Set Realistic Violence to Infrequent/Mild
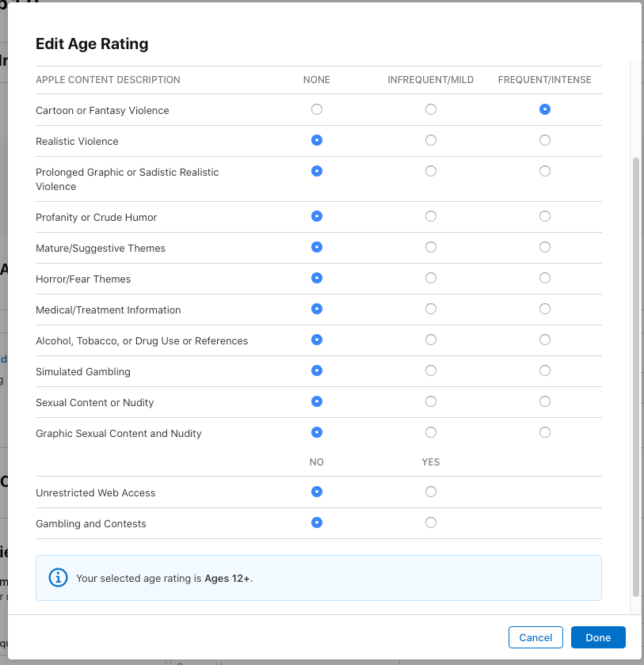644x665 pixels. point(431,140)
